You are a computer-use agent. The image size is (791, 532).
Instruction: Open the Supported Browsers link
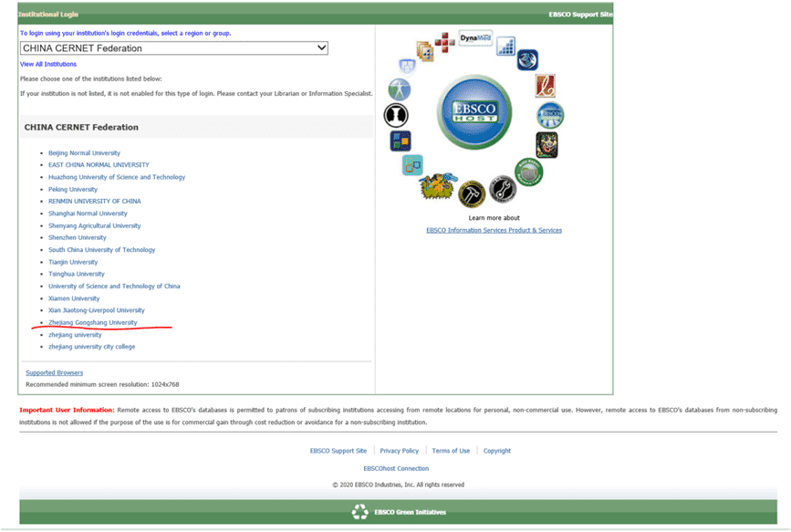point(54,372)
